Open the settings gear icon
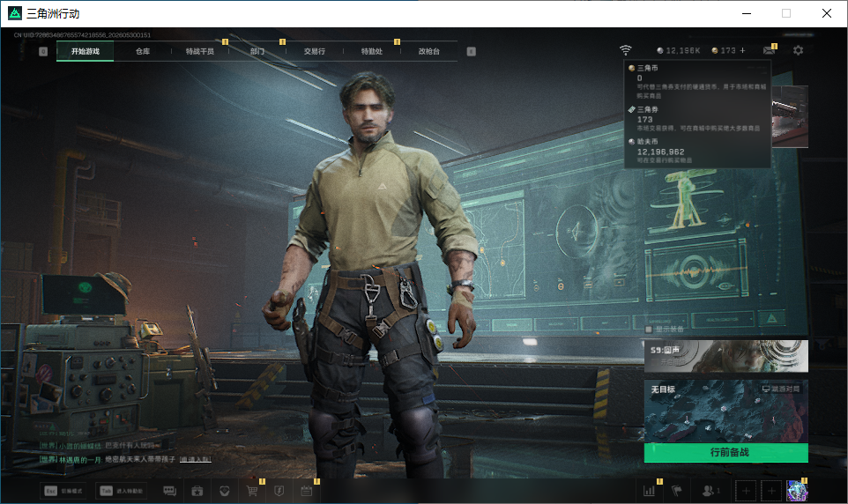 798,50
